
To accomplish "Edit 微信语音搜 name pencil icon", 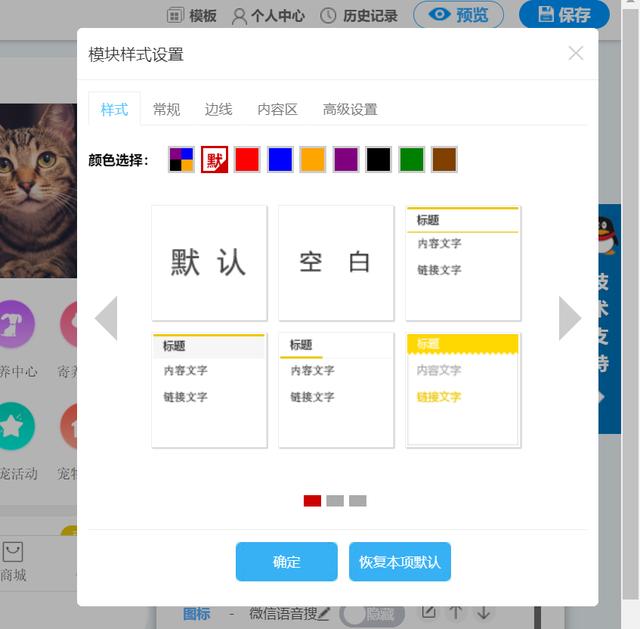I will 323,614.
